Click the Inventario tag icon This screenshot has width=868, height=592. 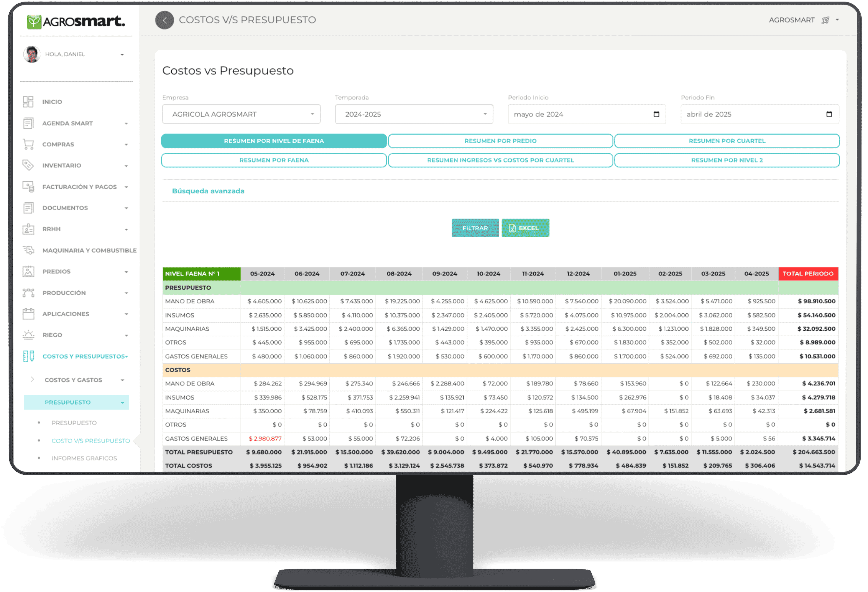click(x=28, y=165)
